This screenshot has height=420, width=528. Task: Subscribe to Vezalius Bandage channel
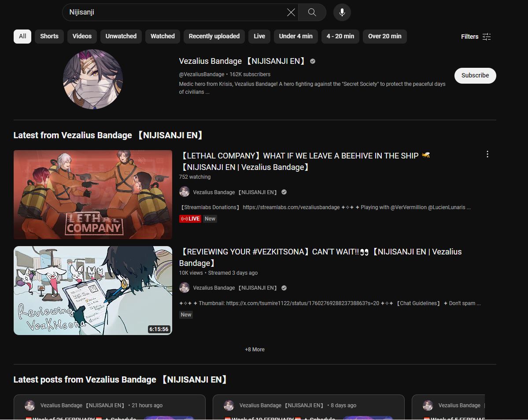[x=475, y=75]
